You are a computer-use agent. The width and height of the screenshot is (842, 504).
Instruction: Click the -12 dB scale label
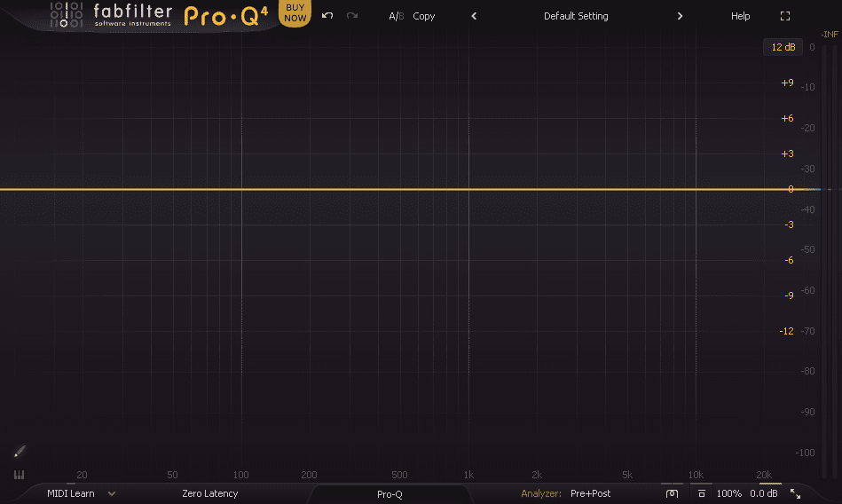click(786, 331)
